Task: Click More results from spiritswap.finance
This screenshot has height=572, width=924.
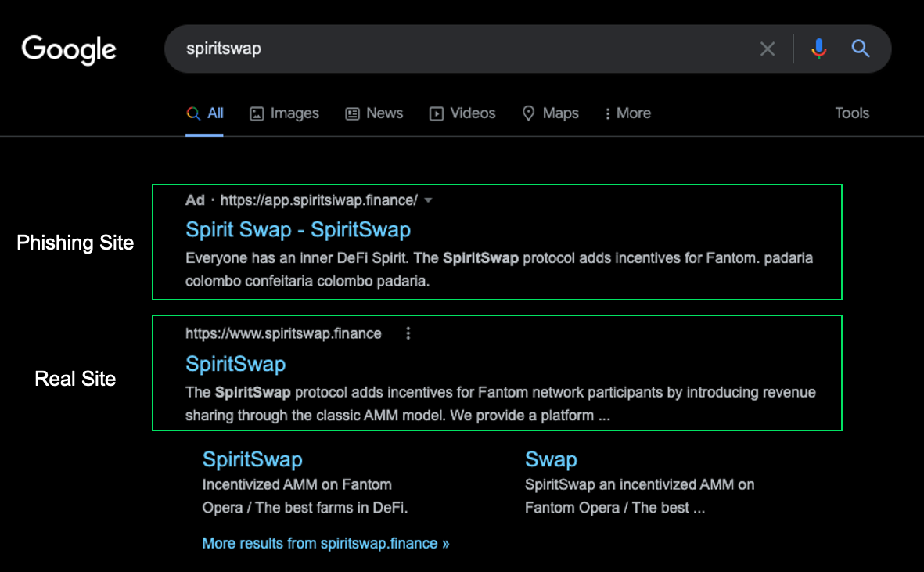Action: coord(326,543)
